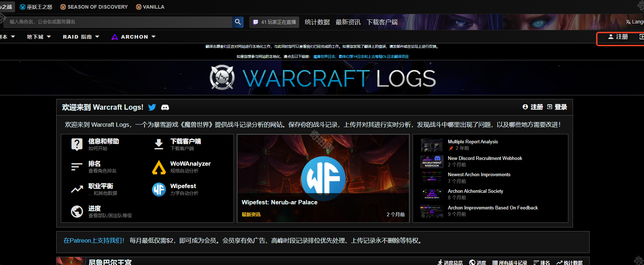Click the 进度 globe icon
The image size is (644, 265).
[x=77, y=212]
